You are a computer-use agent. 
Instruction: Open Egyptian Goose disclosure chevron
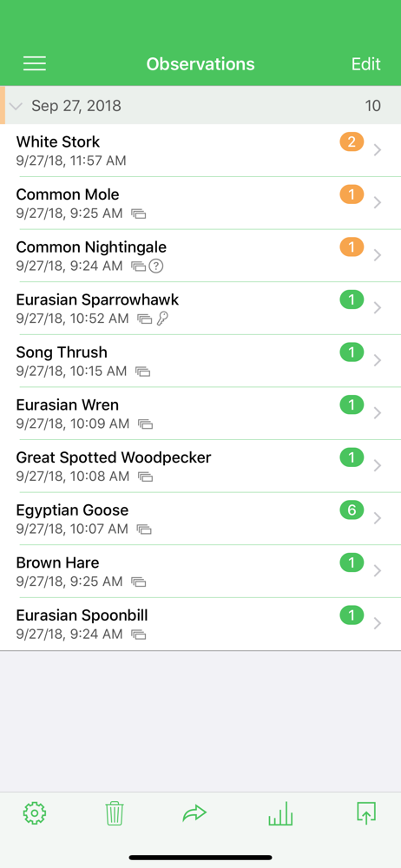378,518
